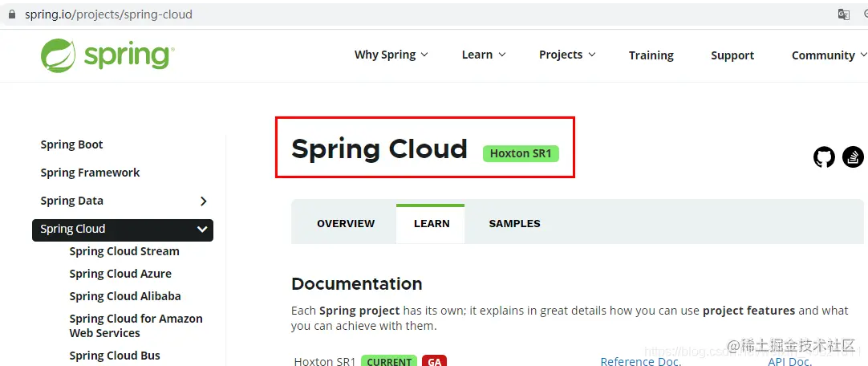
Task: Go to the Training page
Action: click(x=651, y=55)
